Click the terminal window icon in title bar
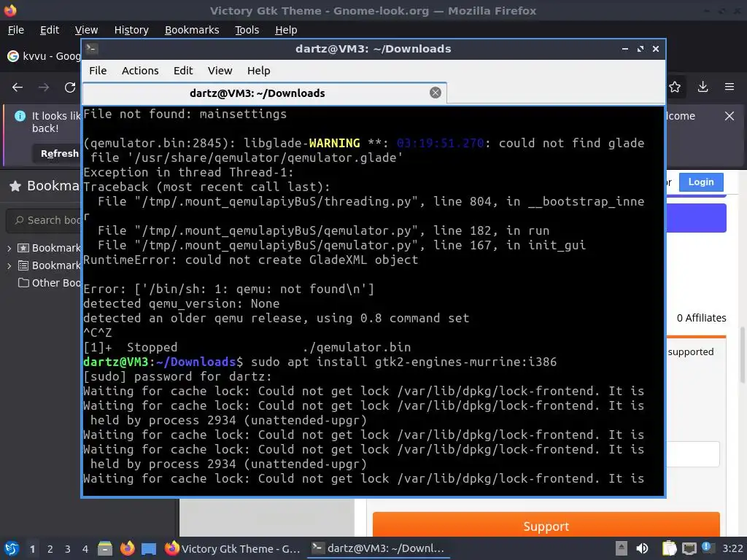 coord(93,48)
